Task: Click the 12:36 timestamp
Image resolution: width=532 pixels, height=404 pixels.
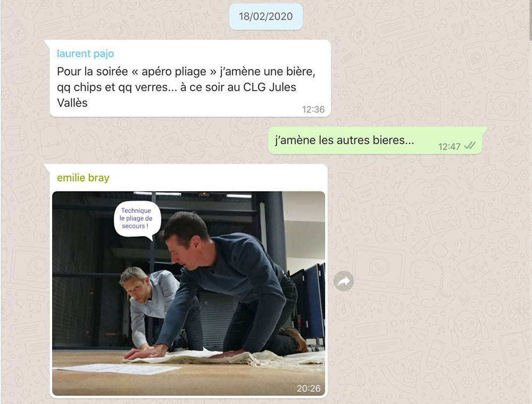Action: tap(313, 109)
